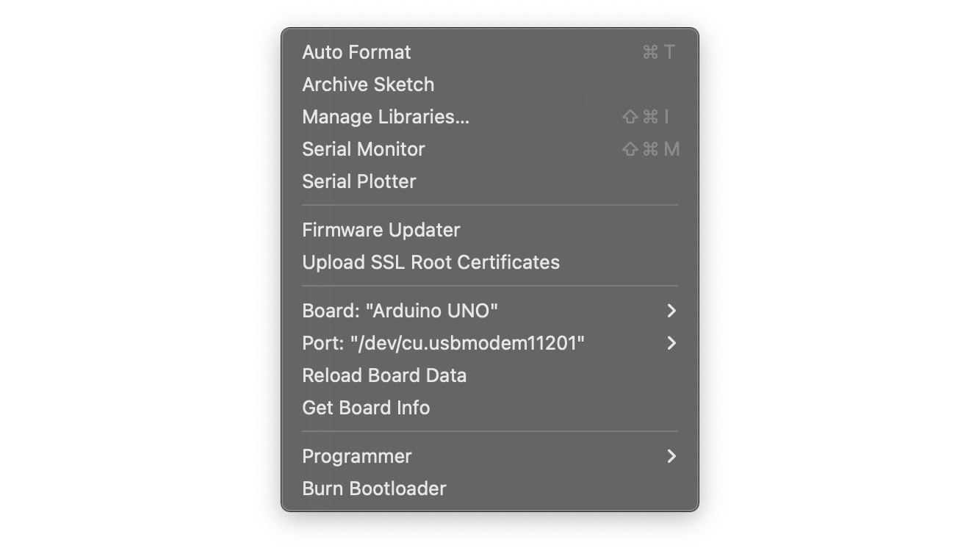Image resolution: width=980 pixels, height=551 pixels.
Task: Open Manage Libraries…
Action: [x=386, y=117]
